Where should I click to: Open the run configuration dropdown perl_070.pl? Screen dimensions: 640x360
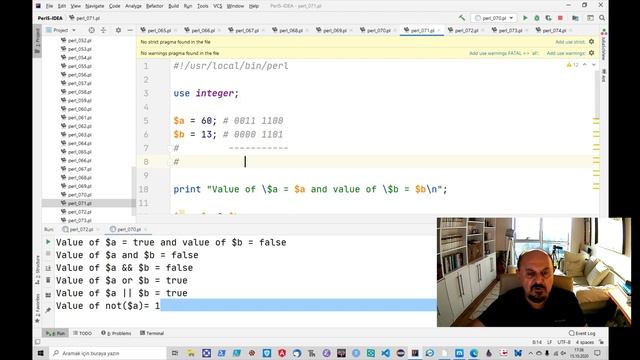coord(494,18)
